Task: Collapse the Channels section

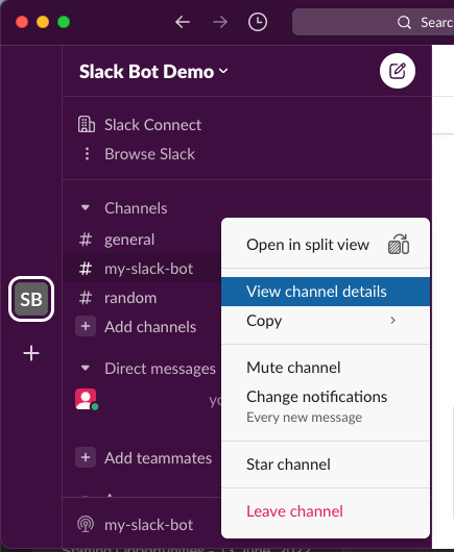Action: [85, 208]
